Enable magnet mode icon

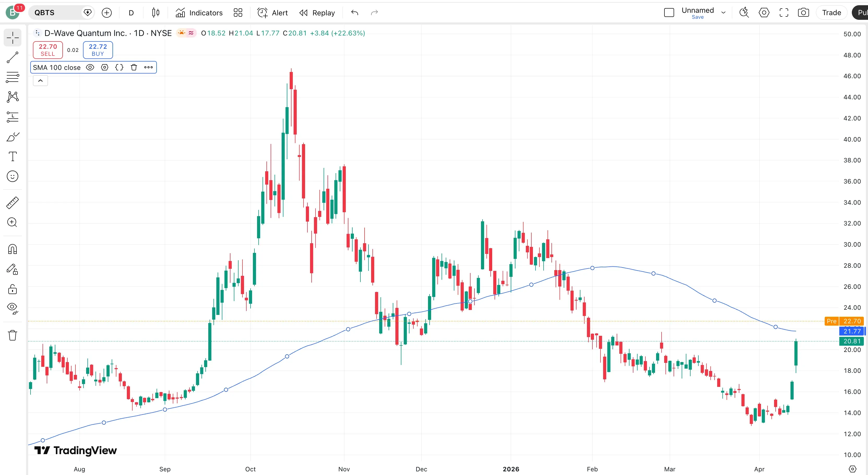point(13,249)
